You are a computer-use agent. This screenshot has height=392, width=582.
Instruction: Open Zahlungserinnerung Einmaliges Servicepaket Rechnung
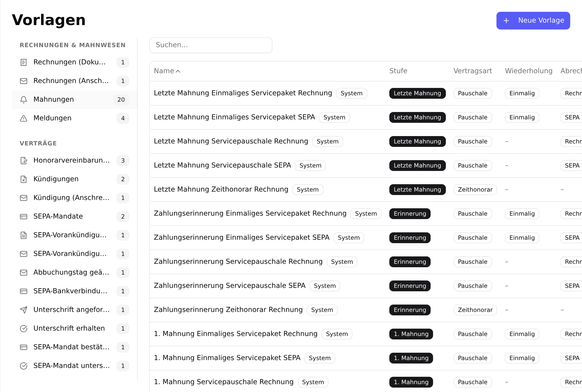click(x=250, y=213)
